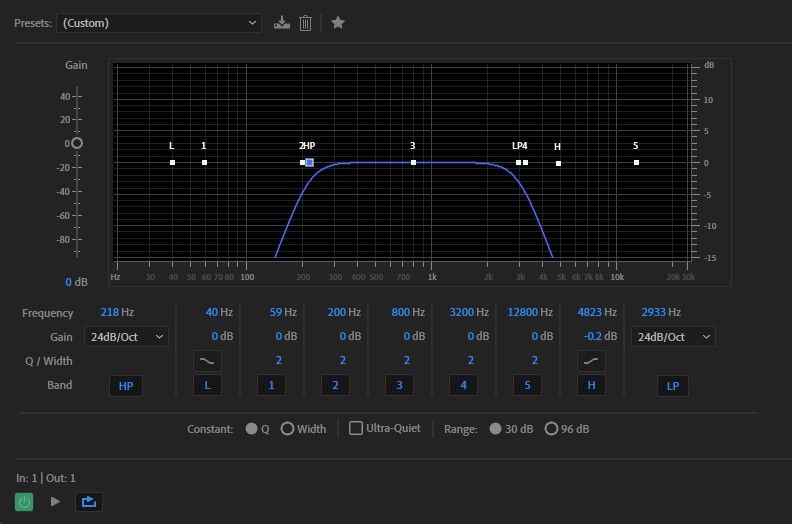
Task: Click the high shelf curve type icon
Action: (592, 361)
